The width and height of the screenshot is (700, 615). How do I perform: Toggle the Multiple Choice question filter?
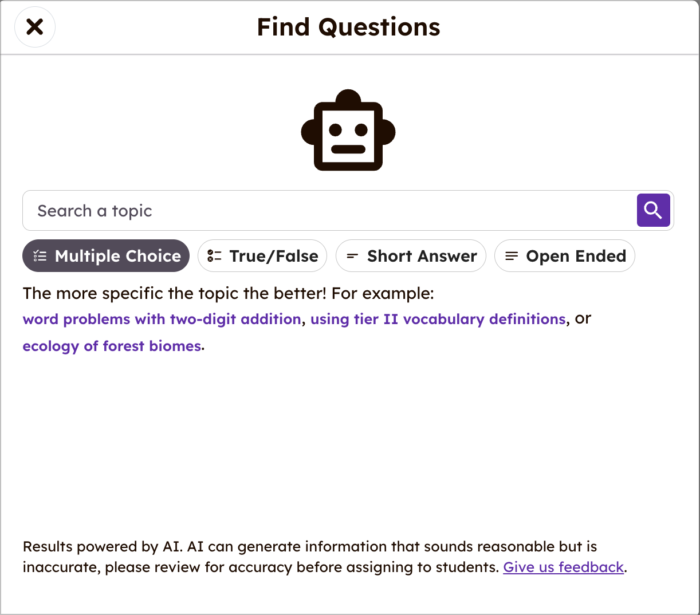tap(106, 256)
